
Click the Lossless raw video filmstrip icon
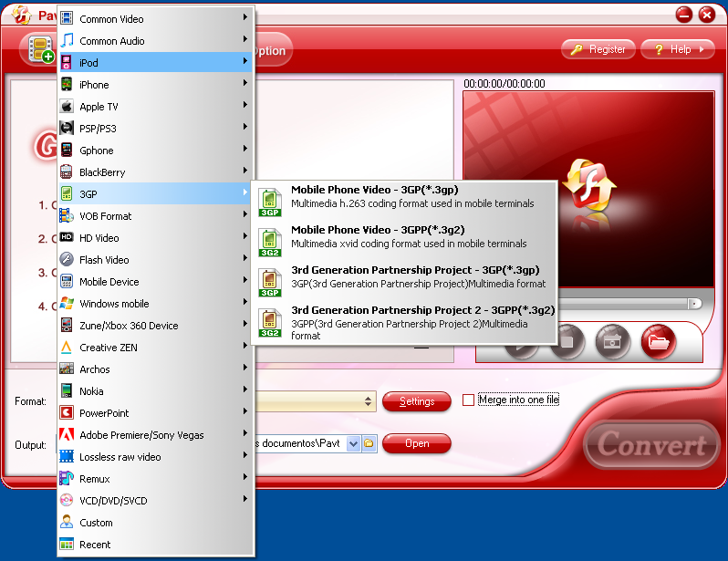pyautogui.click(x=67, y=456)
